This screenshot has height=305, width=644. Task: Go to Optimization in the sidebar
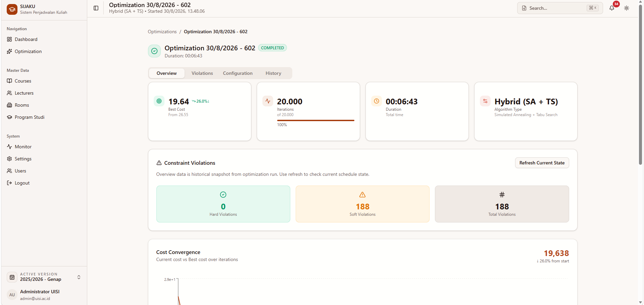point(44,51)
